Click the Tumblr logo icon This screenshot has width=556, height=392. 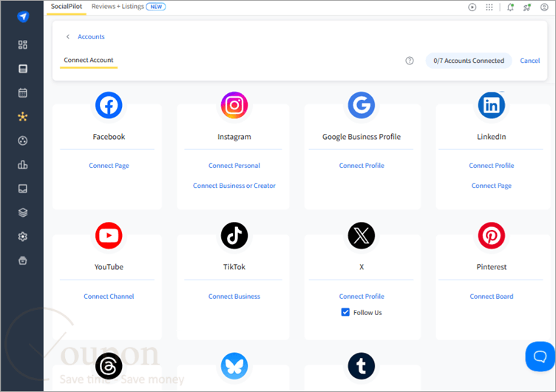point(362,366)
